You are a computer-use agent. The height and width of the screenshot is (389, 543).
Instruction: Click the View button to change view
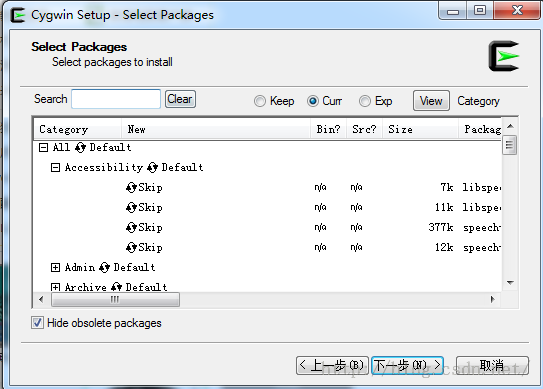click(x=431, y=101)
